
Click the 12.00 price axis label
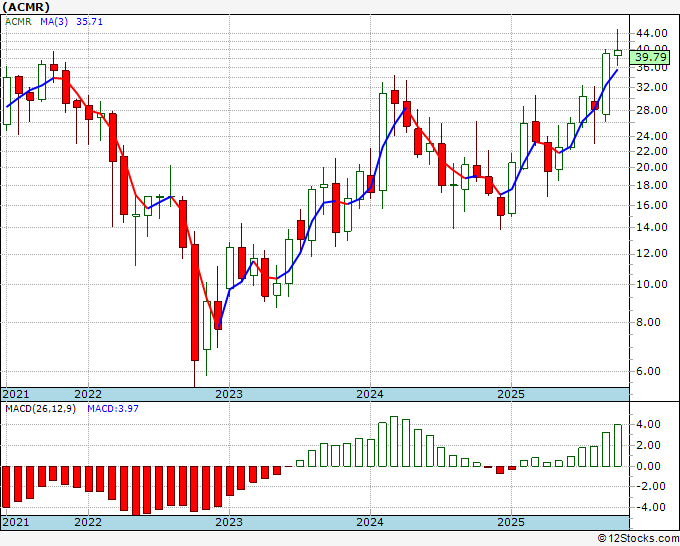[x=651, y=253]
